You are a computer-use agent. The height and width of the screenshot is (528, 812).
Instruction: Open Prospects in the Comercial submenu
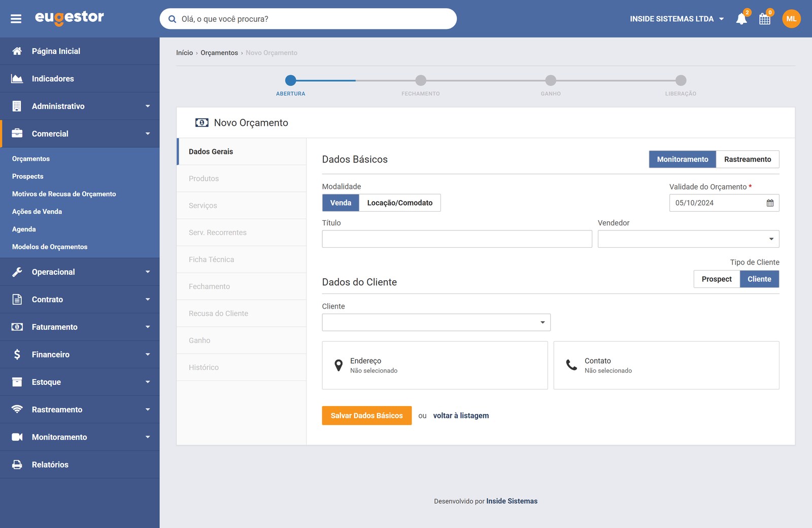(28, 177)
